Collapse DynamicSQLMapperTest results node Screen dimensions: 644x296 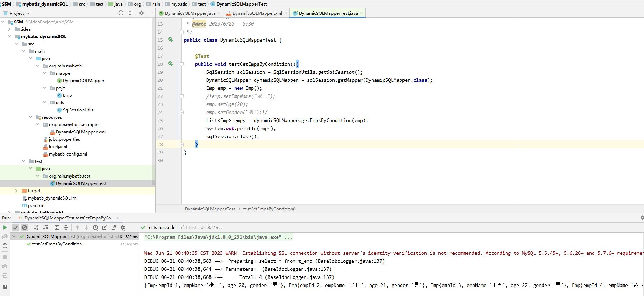[x=14, y=236]
